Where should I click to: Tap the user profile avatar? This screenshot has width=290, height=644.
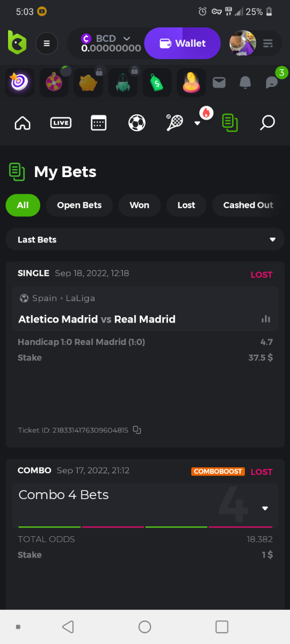pos(243,43)
